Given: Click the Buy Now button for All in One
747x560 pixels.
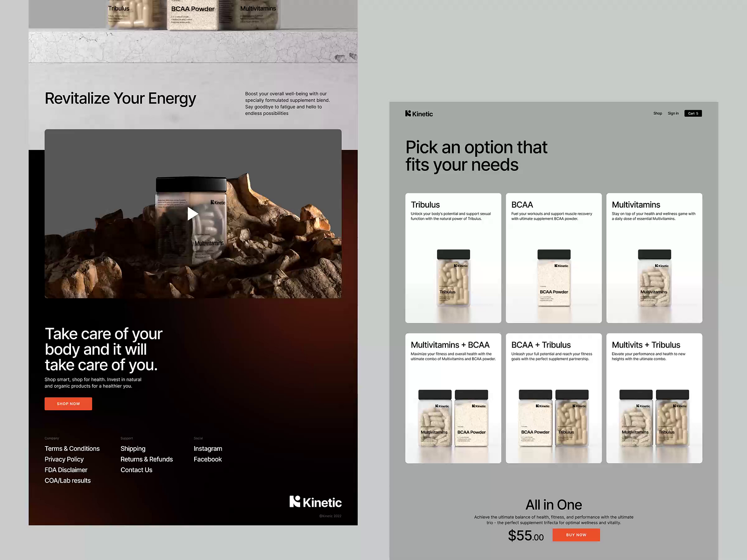Looking at the screenshot, I should (x=576, y=535).
